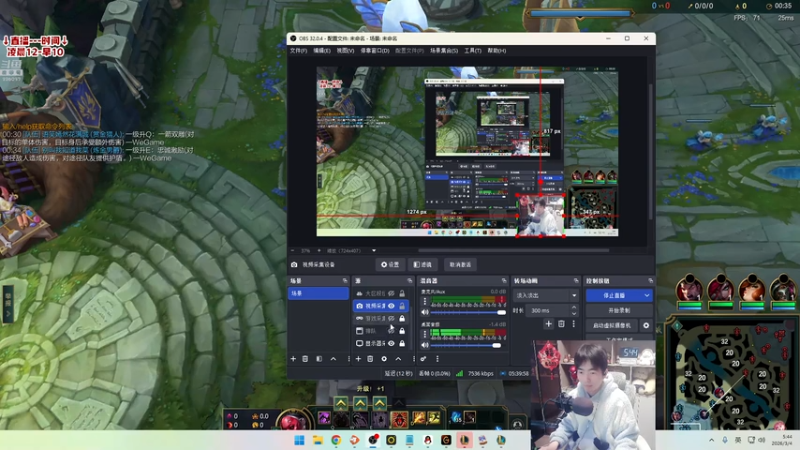The height and width of the screenshot is (450, 800).
Task: Click the level-up arrow above the third ability
Action: click(x=380, y=404)
